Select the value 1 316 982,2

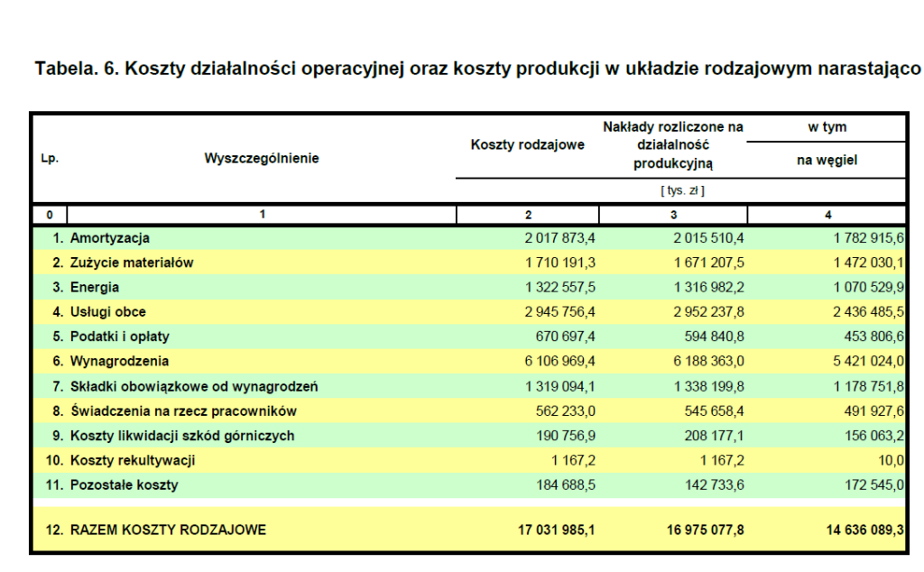(708, 288)
